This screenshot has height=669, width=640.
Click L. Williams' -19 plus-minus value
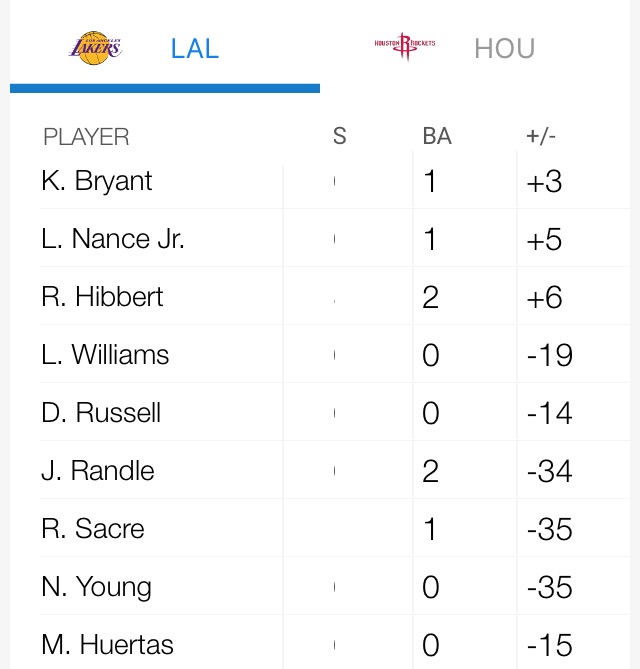tap(549, 355)
